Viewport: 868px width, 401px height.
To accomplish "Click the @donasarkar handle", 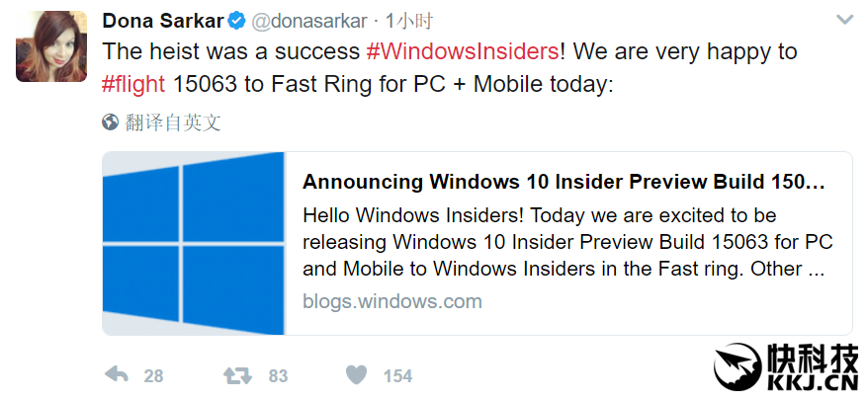I will [x=310, y=20].
